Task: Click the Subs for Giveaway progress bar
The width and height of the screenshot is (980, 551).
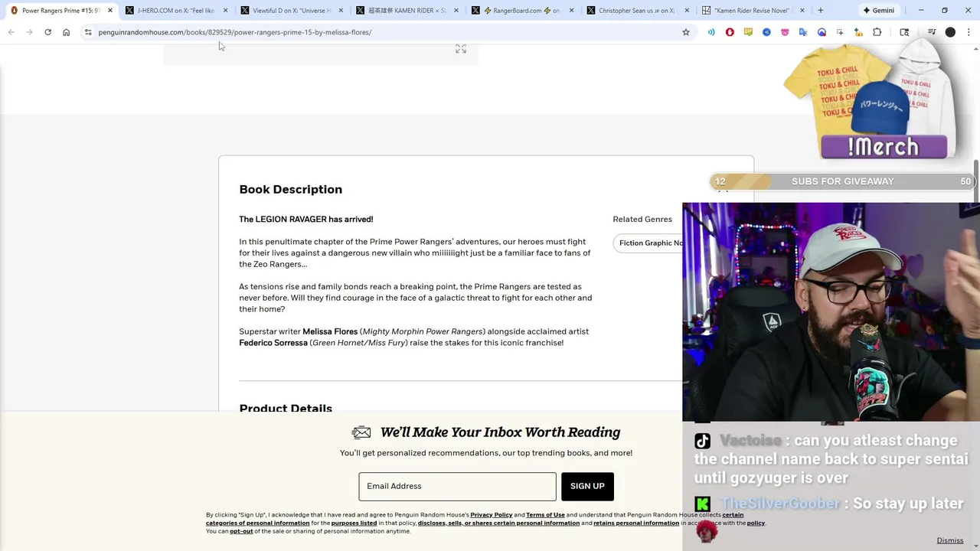Action: pos(842,181)
